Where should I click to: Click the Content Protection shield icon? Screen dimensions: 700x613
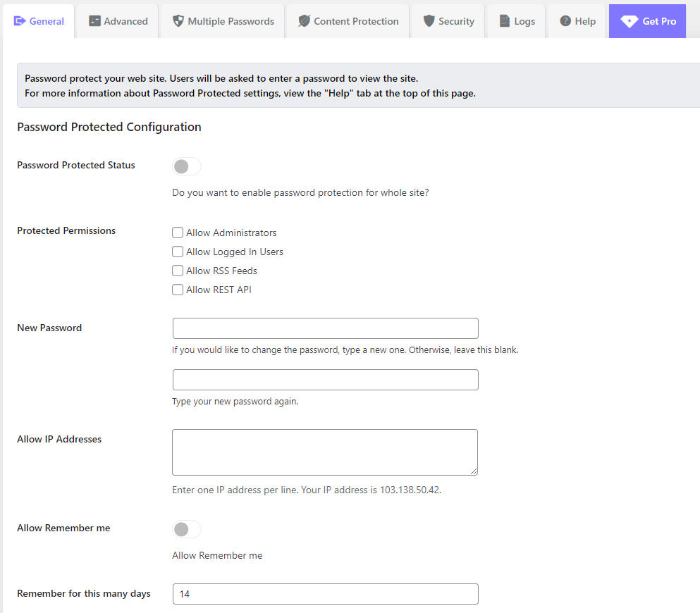pyautogui.click(x=304, y=21)
